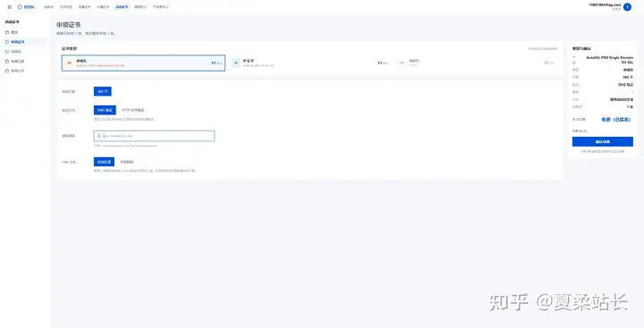
Task: Select DNS 验证 as verification method
Action: point(105,110)
